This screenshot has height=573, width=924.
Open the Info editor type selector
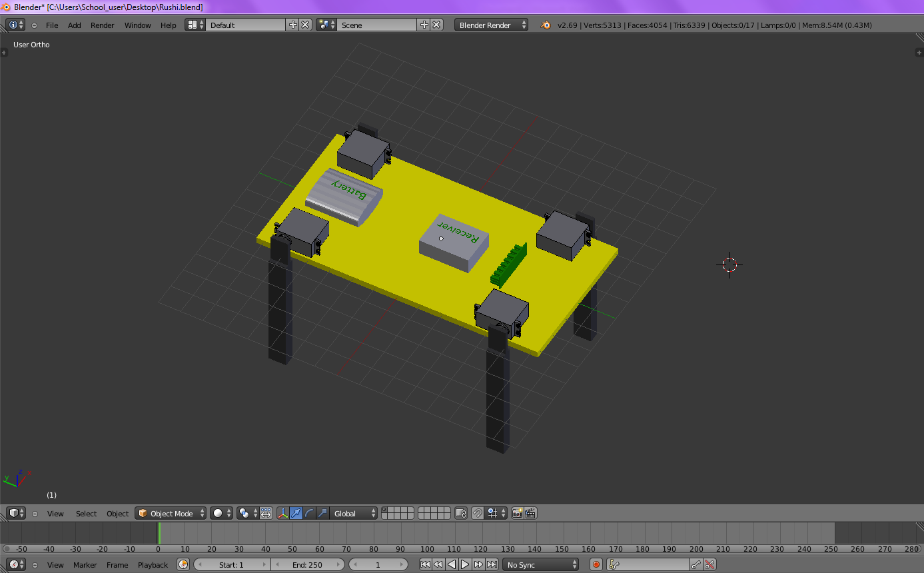point(15,25)
